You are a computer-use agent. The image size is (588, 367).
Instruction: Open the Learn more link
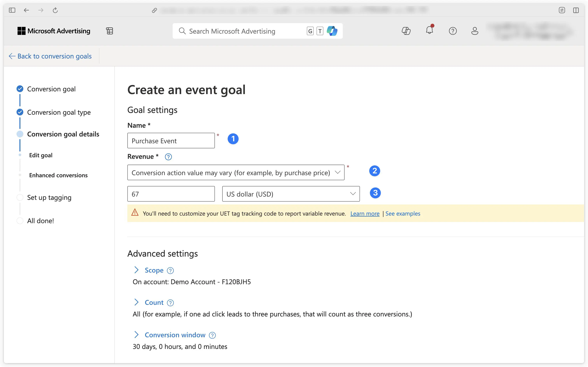[x=365, y=213]
